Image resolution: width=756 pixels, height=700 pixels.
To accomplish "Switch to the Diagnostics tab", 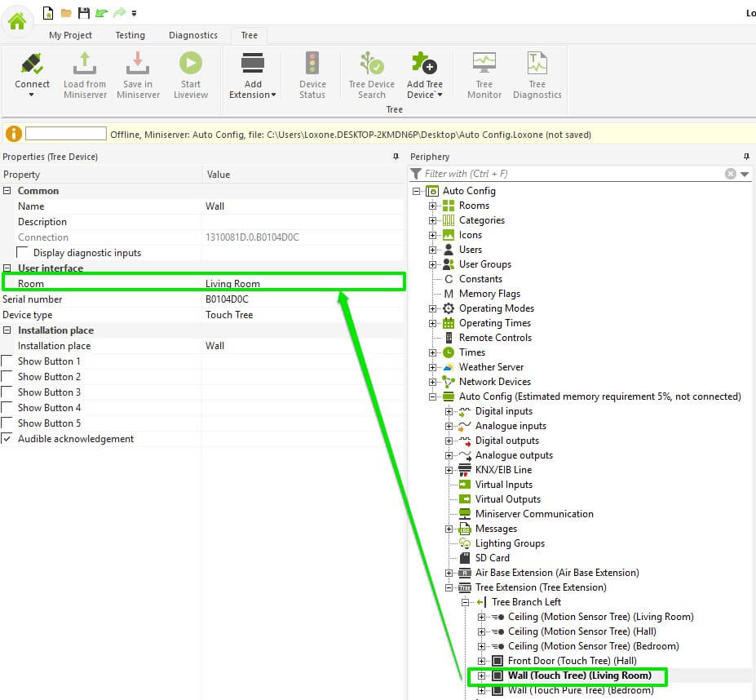I will [193, 35].
